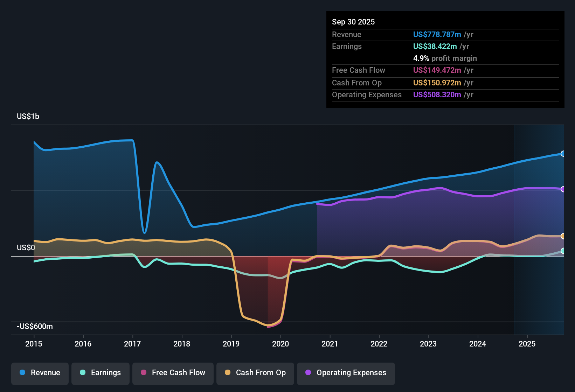Toggle the Earnings series visibility
This screenshot has height=392, width=575.
(100, 373)
